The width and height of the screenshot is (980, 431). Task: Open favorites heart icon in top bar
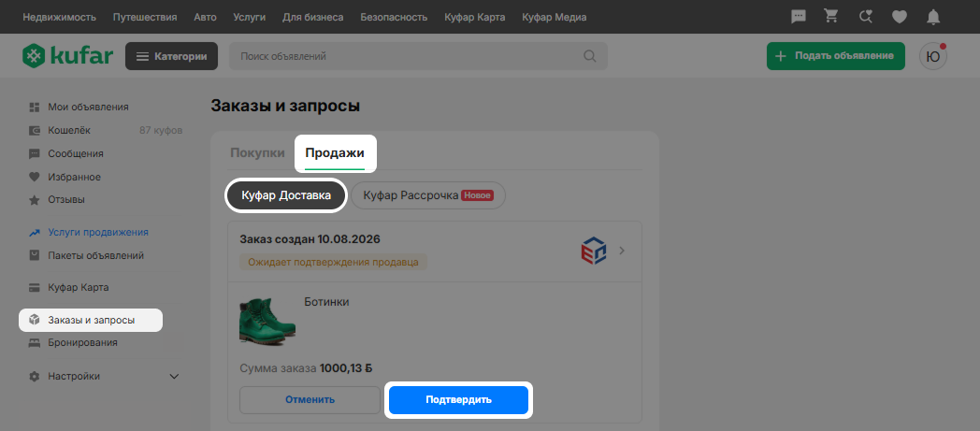pyautogui.click(x=899, y=17)
